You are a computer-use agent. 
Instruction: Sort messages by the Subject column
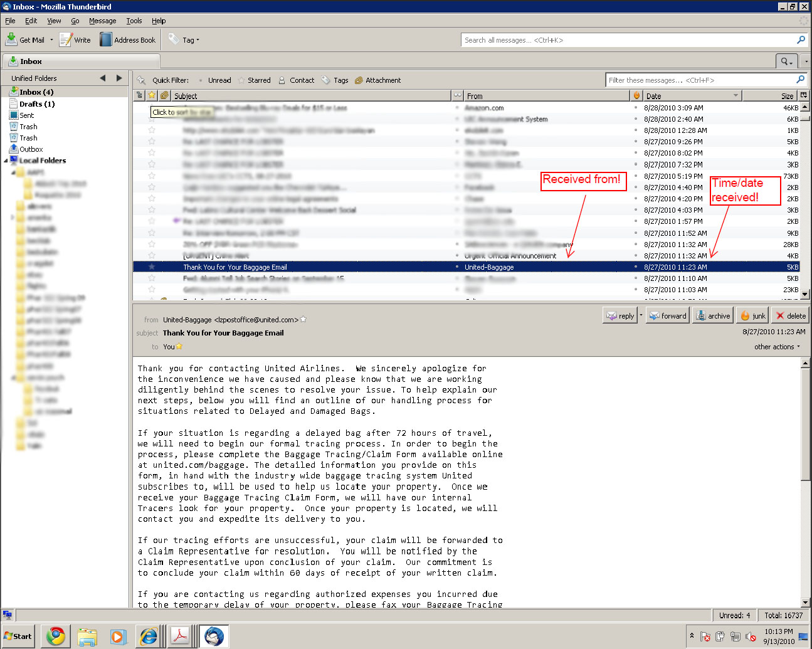pos(311,95)
